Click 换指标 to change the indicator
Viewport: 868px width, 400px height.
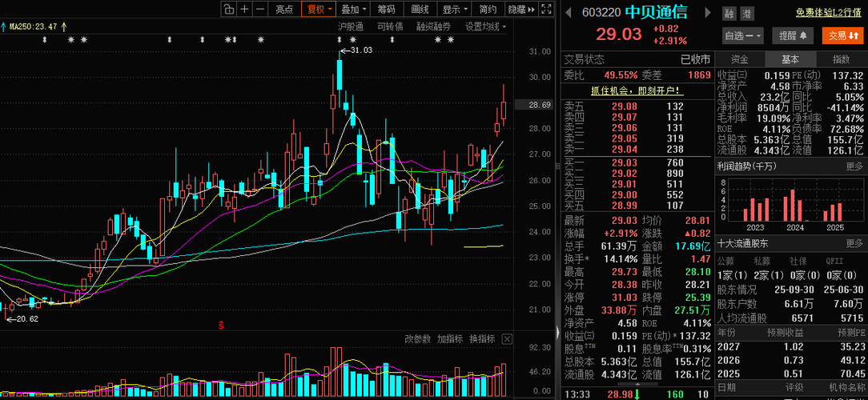[x=482, y=339]
